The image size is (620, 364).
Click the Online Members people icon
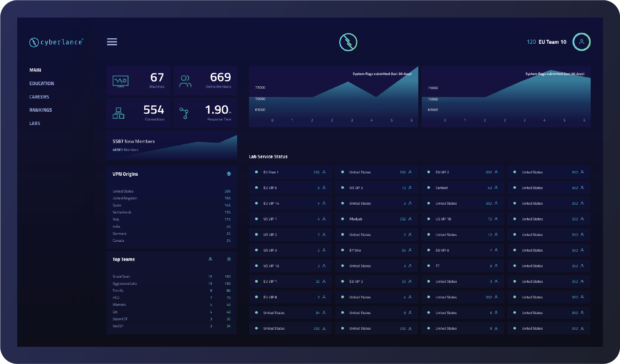(185, 81)
